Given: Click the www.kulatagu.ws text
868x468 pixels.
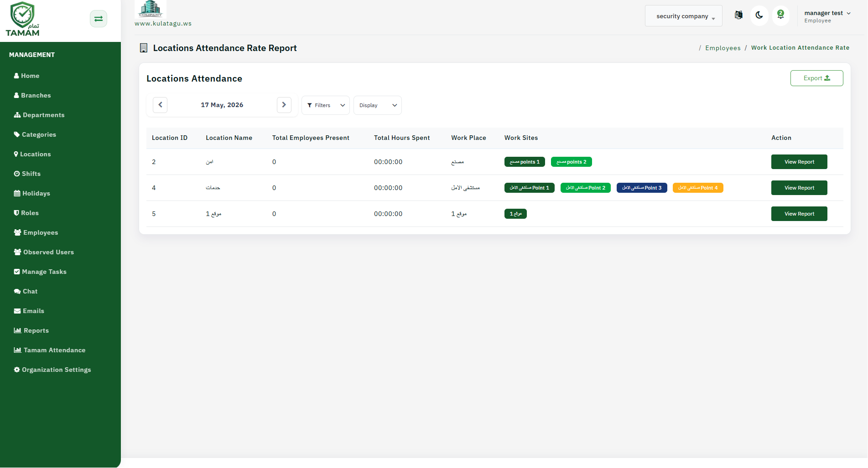Looking at the screenshot, I should [x=163, y=24].
